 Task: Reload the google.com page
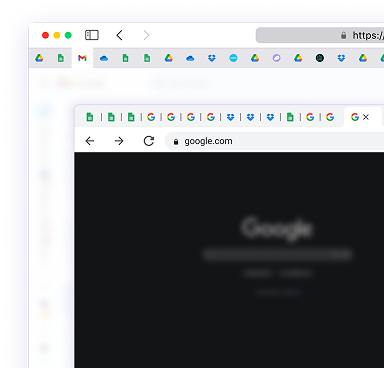point(149,141)
